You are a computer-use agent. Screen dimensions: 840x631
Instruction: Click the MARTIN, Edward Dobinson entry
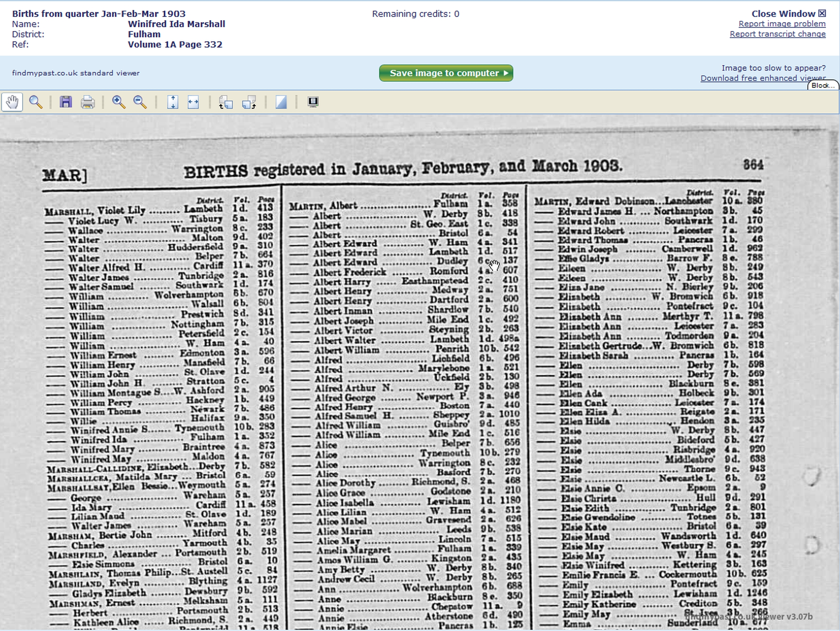[649, 201]
